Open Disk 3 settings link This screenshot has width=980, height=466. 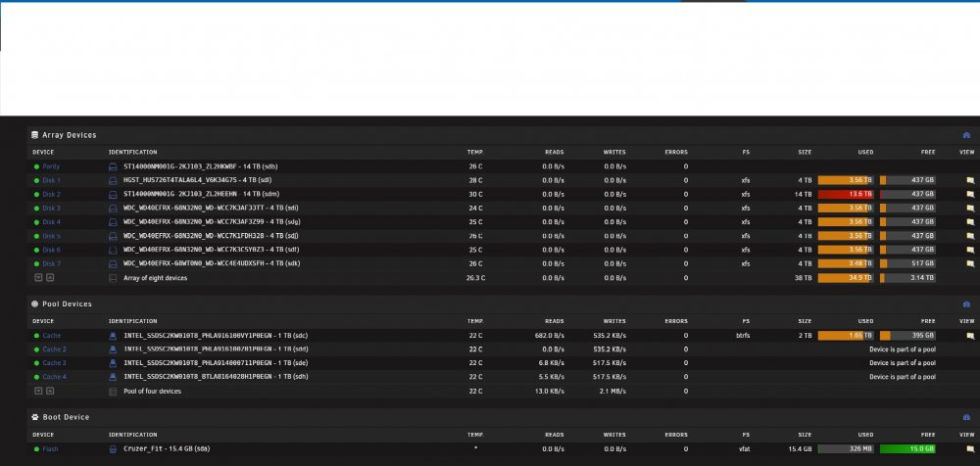coord(51,208)
